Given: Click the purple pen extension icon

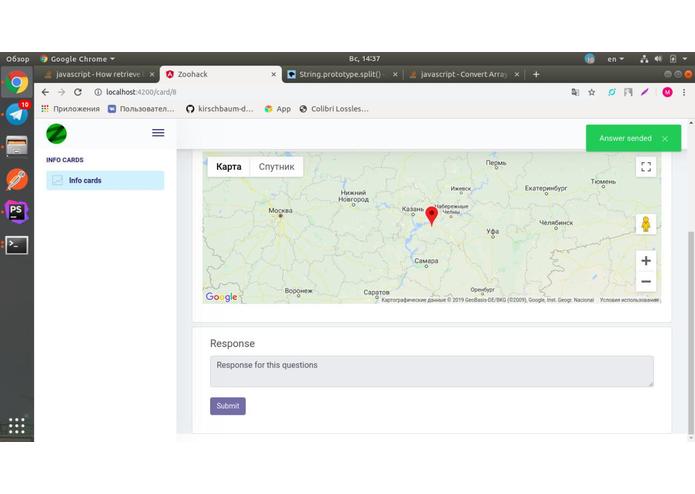Looking at the screenshot, I should point(645,92).
